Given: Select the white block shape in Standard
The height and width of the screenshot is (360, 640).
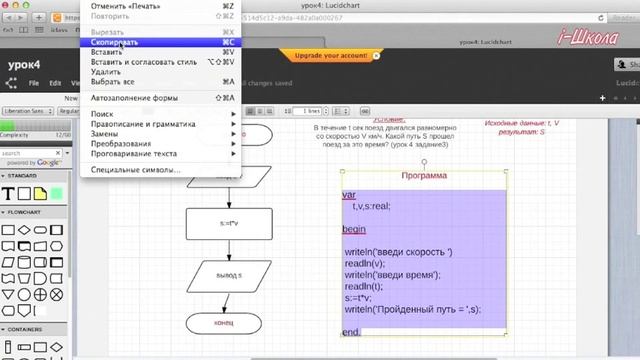Looking at the screenshot, I should [24, 193].
